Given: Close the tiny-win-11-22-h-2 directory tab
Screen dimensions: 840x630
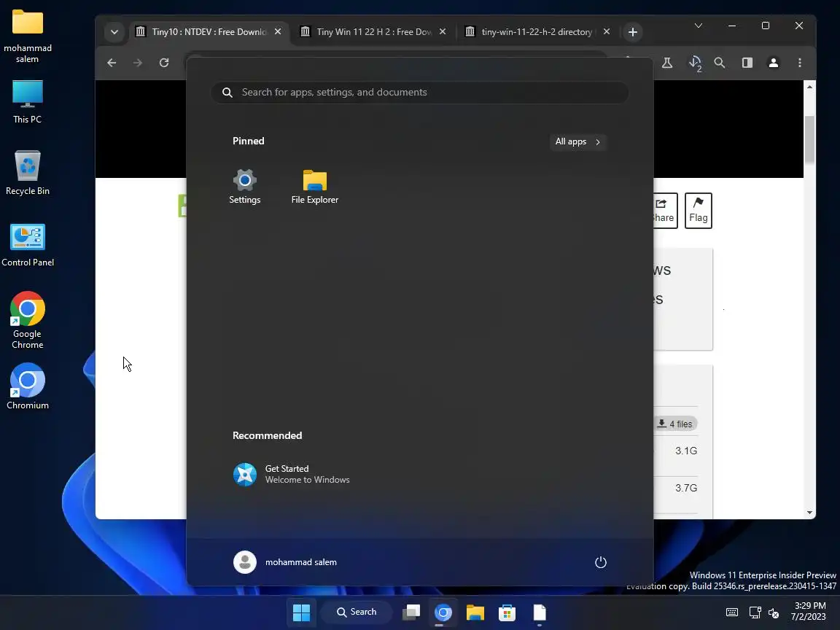Looking at the screenshot, I should click(x=607, y=31).
